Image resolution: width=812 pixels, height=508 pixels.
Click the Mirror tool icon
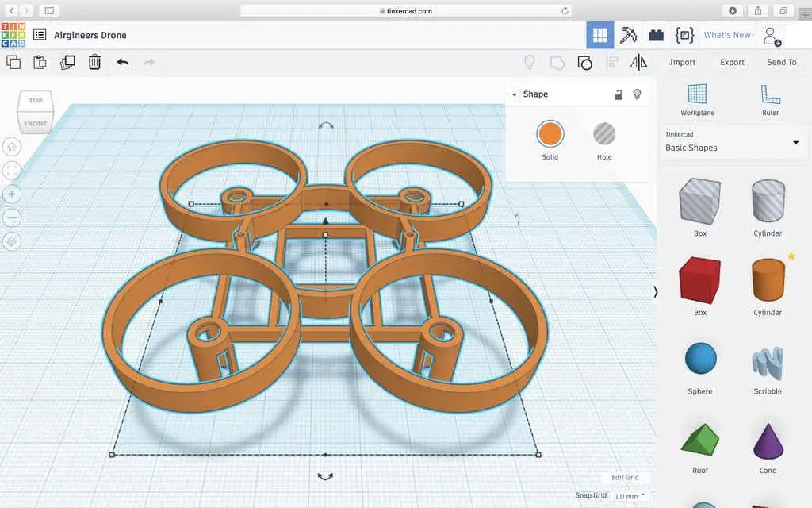pos(638,62)
